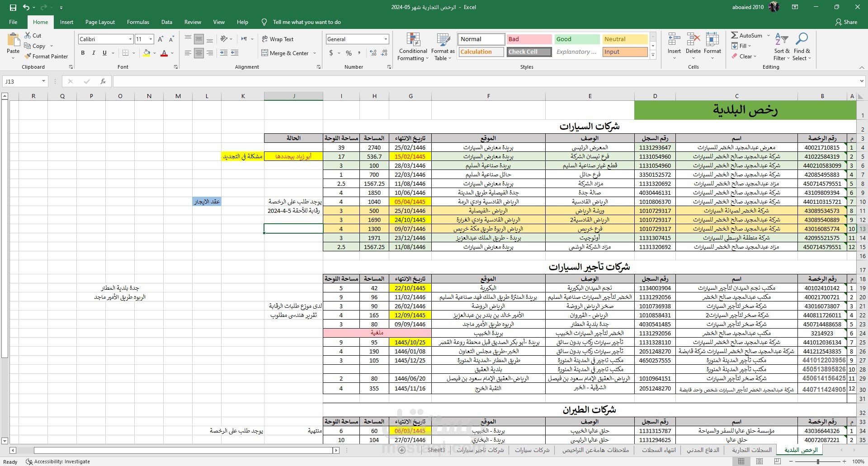Click the Delete cells icon

pyautogui.click(x=693, y=40)
